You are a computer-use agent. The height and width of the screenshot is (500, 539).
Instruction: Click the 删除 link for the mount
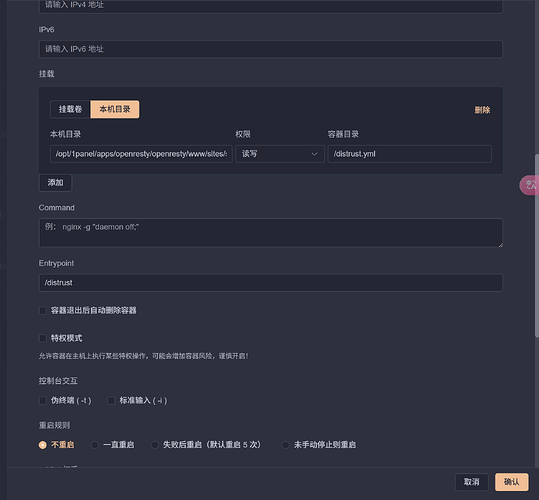(x=482, y=110)
